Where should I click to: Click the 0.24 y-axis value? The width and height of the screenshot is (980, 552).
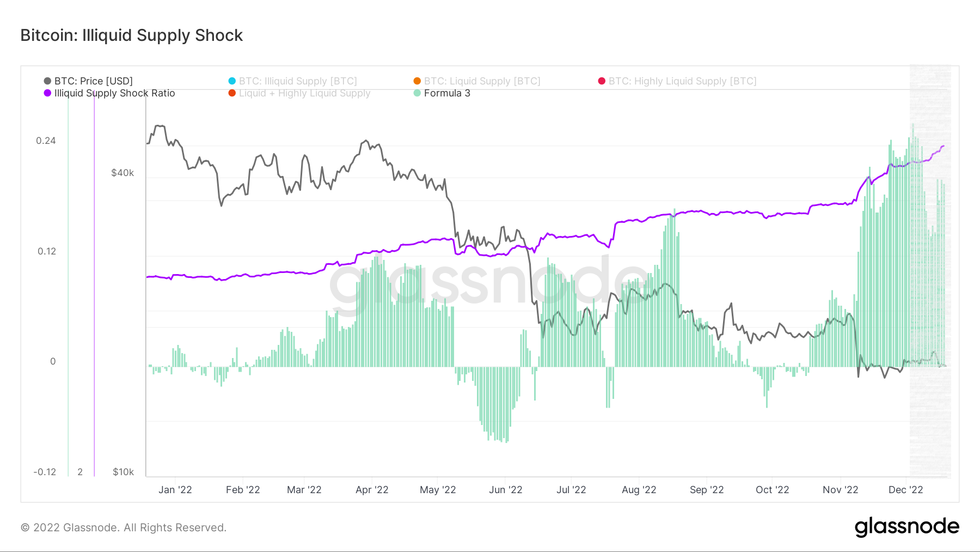pos(46,141)
